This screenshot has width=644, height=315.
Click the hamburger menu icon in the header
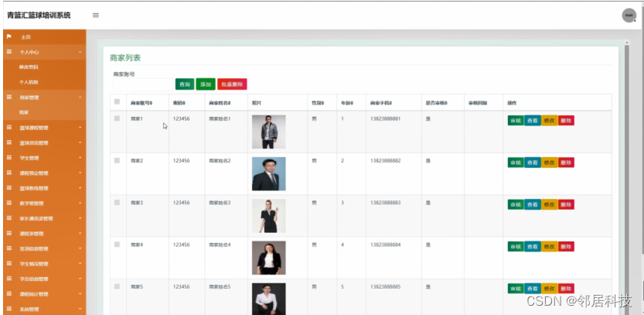pyautogui.click(x=96, y=15)
